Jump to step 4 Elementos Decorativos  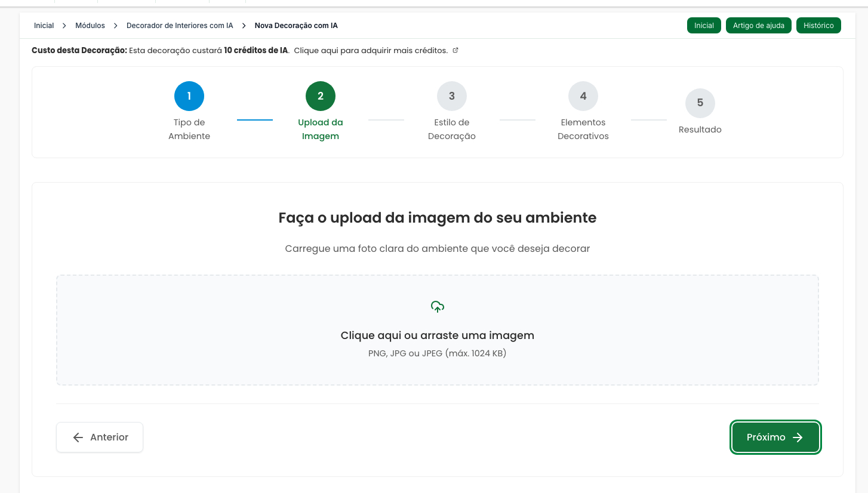coord(583,96)
